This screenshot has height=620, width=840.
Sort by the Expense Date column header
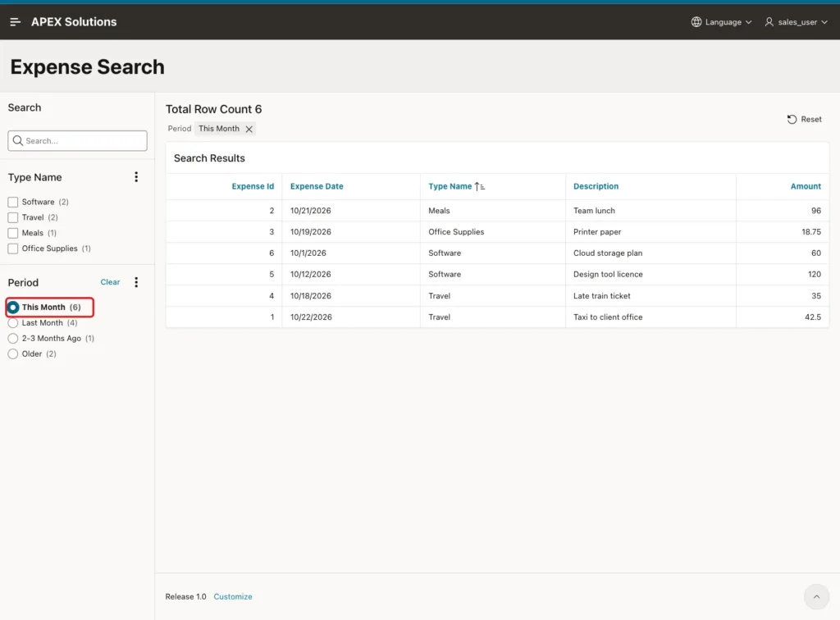click(x=317, y=186)
